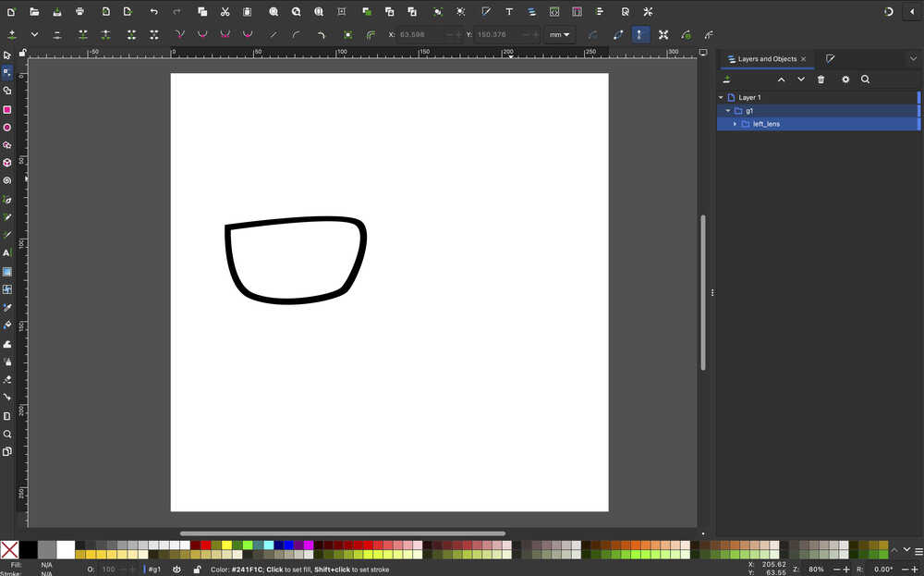Select the Rectangle tool

7,108
